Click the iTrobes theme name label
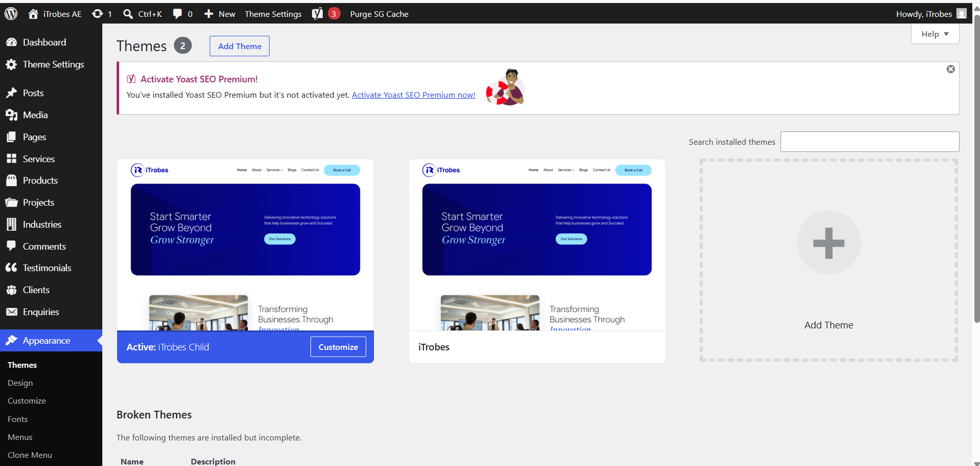This screenshot has width=980, height=466. (x=434, y=347)
